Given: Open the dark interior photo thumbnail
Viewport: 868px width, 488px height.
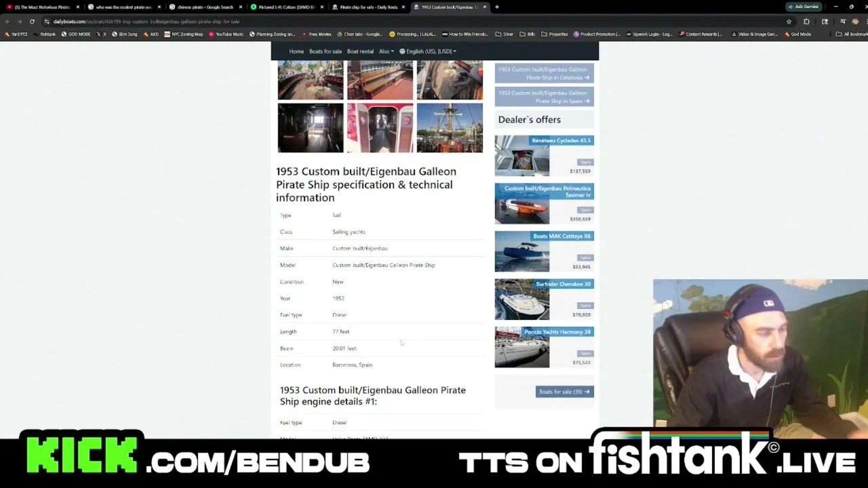Looking at the screenshot, I should (x=311, y=127).
